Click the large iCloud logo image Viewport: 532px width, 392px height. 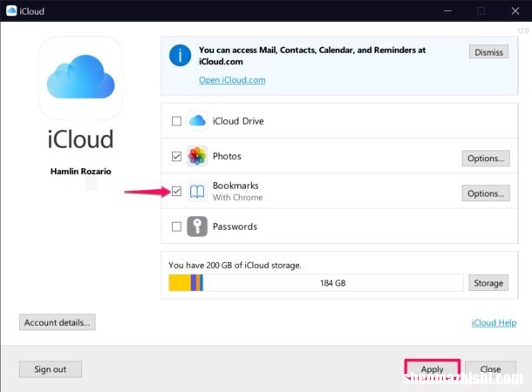point(80,78)
